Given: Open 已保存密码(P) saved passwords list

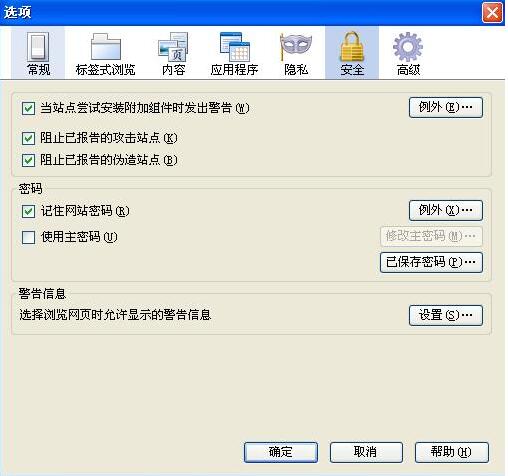Looking at the screenshot, I should point(431,262).
